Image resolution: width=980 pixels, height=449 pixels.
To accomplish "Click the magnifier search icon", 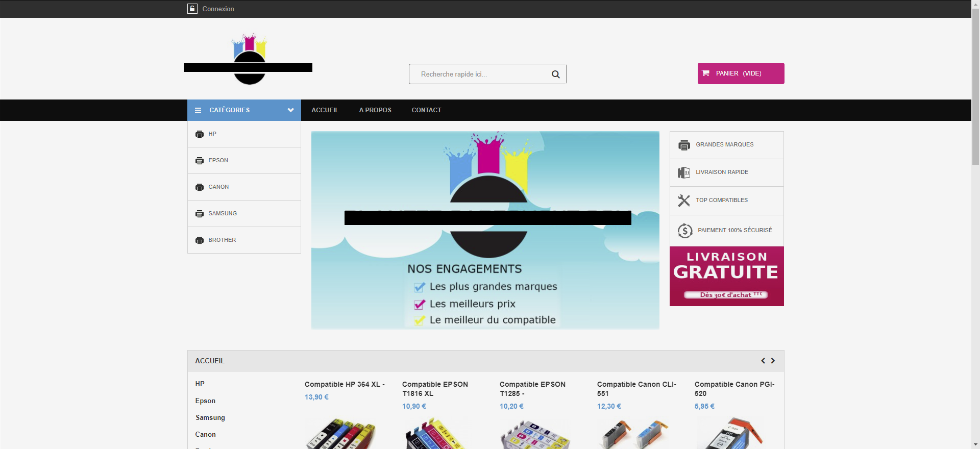I will [x=555, y=74].
